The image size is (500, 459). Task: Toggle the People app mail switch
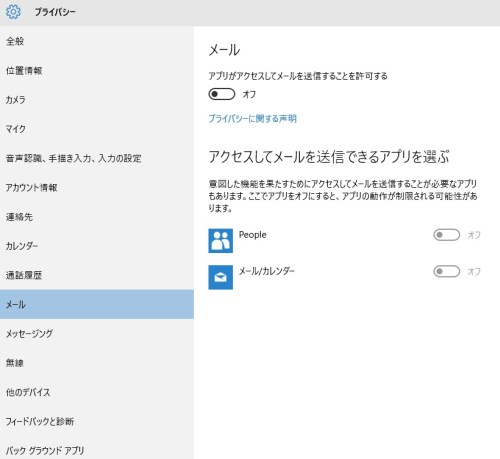click(x=446, y=235)
